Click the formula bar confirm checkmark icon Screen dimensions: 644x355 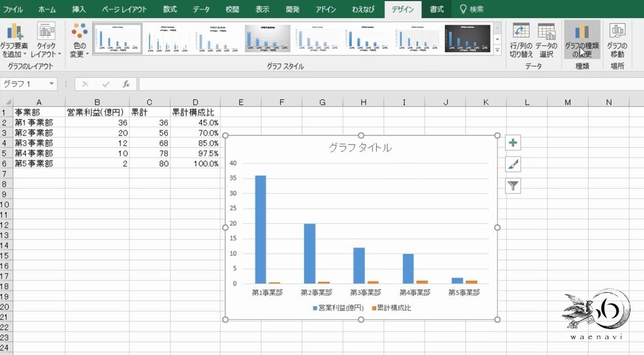[x=106, y=84]
